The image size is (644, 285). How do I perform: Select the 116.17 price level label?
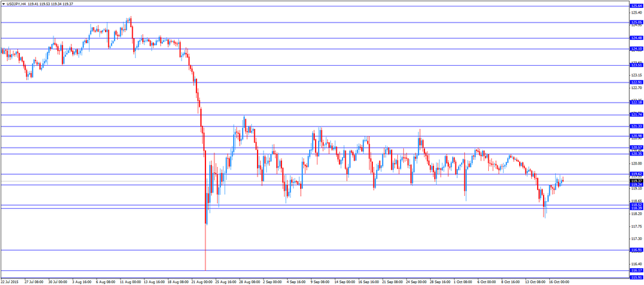(x=636, y=270)
